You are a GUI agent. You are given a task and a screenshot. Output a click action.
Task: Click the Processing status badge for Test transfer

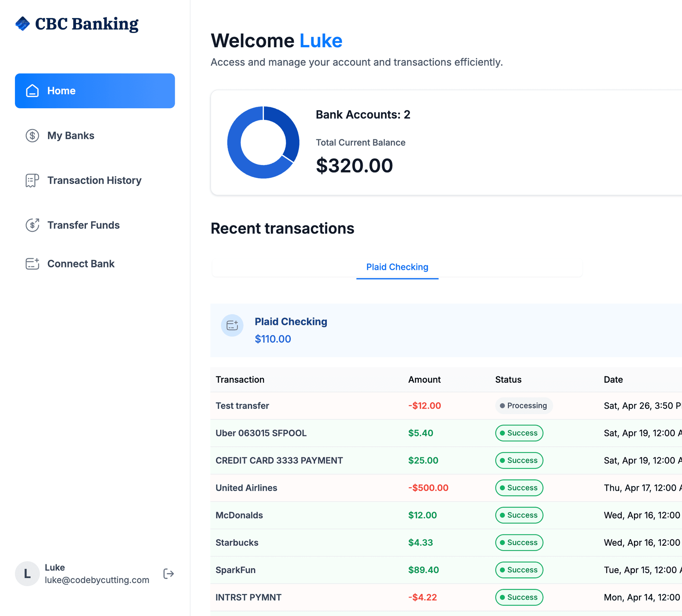pyautogui.click(x=523, y=405)
